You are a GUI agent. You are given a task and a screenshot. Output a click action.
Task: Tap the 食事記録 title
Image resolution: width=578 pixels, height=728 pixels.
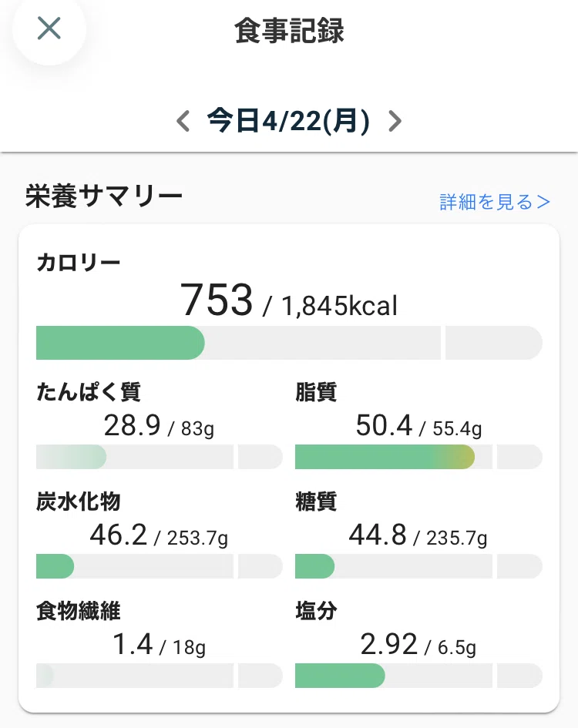(x=289, y=31)
